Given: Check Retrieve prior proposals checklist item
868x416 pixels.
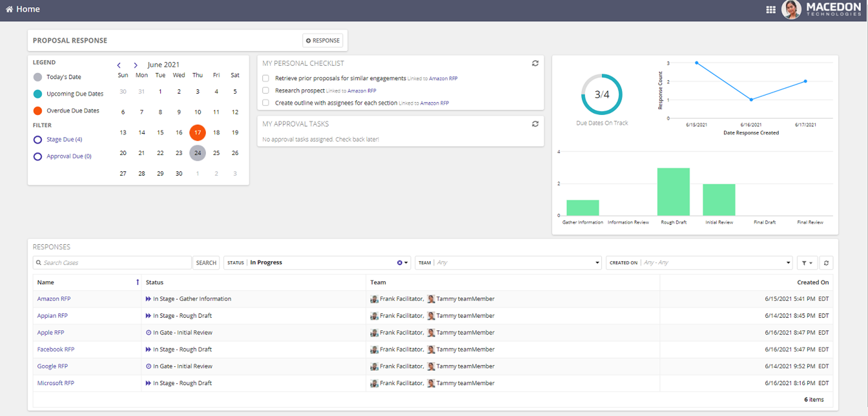Looking at the screenshot, I should (266, 78).
